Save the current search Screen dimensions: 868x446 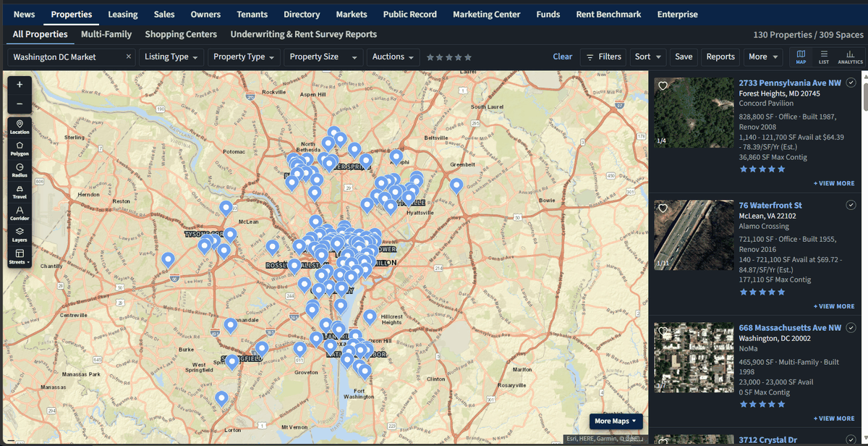[x=684, y=56]
